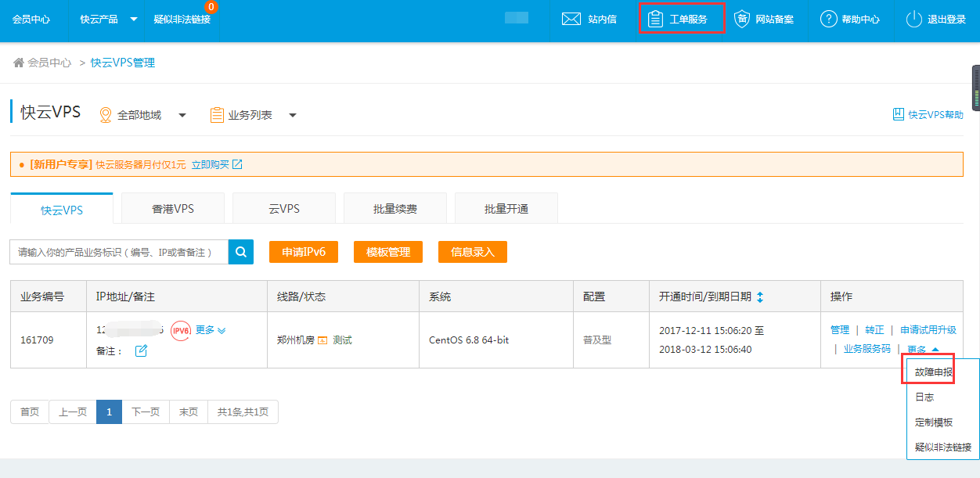980x478 pixels.
Task: Open 工单服务 clipboard icon in header
Action: pos(655,19)
